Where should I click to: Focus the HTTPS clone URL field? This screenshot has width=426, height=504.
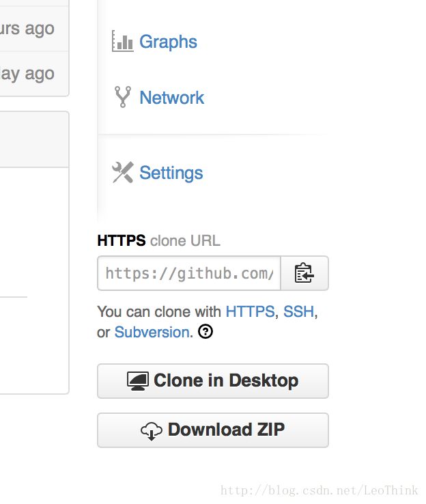tap(189, 273)
